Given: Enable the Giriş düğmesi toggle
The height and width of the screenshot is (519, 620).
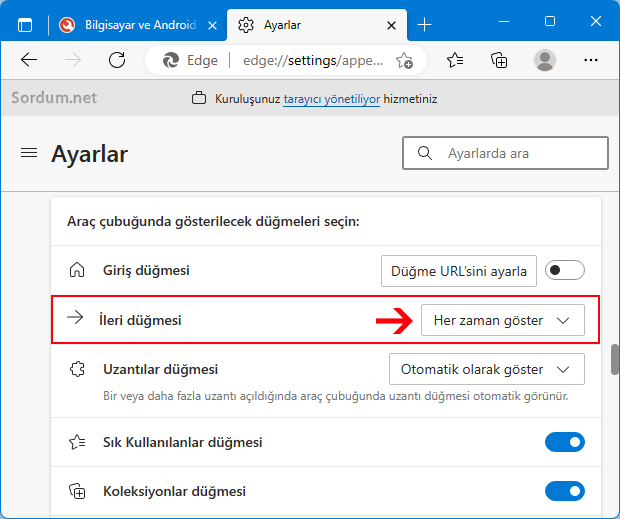Looking at the screenshot, I should [x=565, y=270].
